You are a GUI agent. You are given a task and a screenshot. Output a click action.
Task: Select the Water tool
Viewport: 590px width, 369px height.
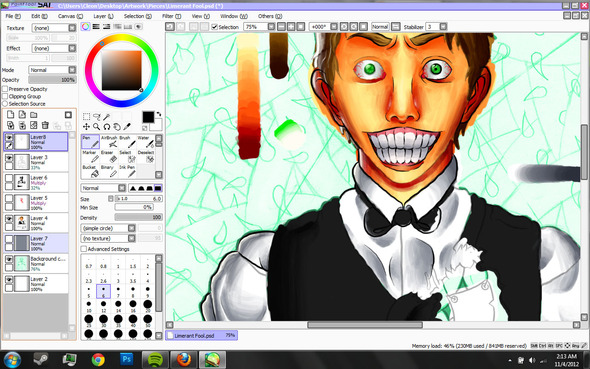[146, 142]
